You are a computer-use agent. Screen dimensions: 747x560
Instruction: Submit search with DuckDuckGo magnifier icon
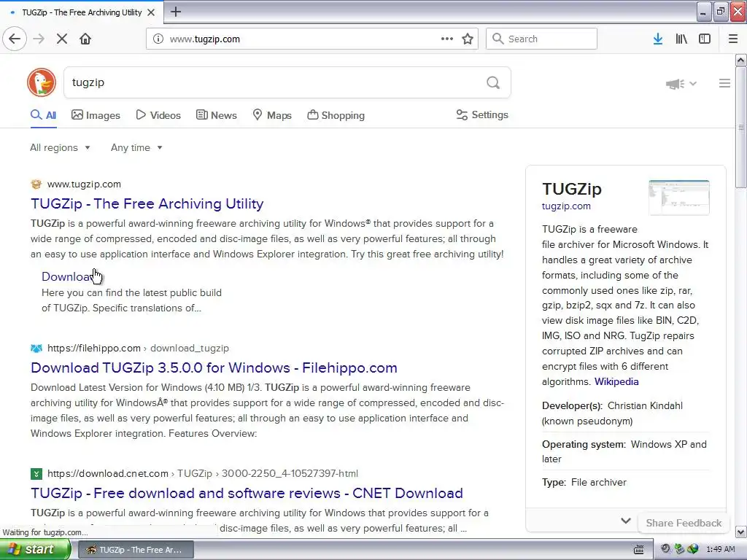click(x=493, y=83)
